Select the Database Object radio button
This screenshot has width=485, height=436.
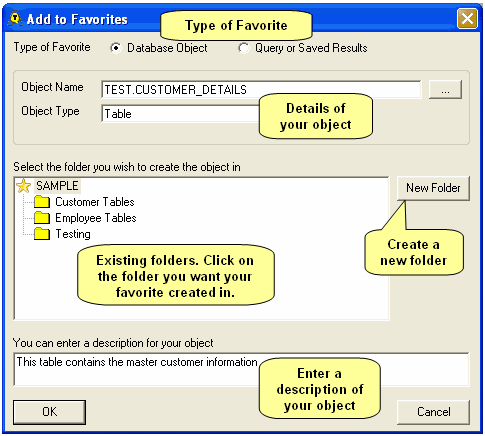coord(116,48)
